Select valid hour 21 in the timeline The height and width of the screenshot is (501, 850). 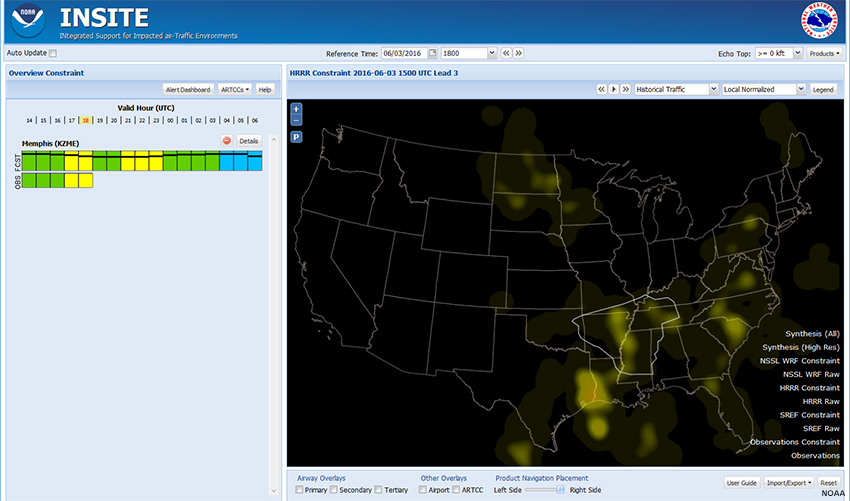click(x=128, y=120)
